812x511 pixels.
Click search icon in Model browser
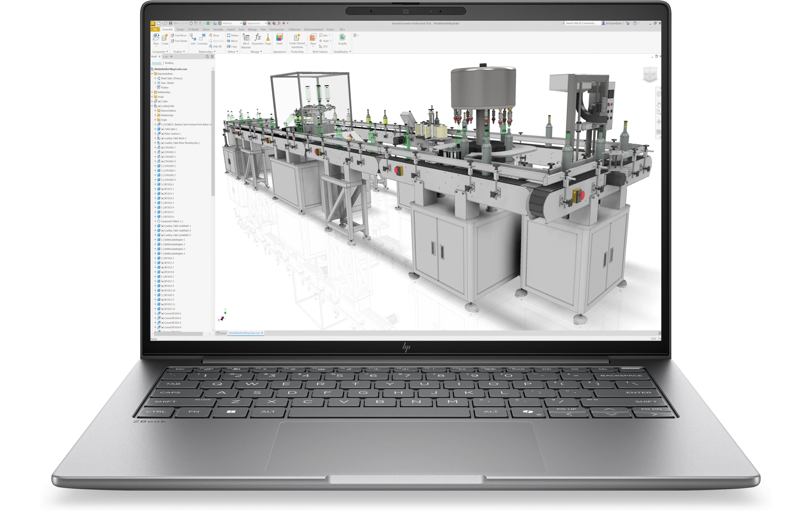(207, 57)
